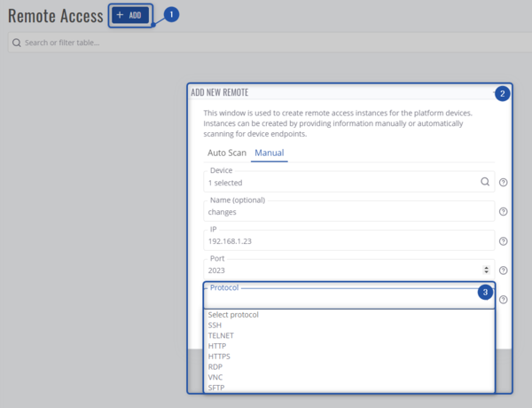The width and height of the screenshot is (532, 408).
Task: Click the Port number stepper arrows
Action: point(485,270)
